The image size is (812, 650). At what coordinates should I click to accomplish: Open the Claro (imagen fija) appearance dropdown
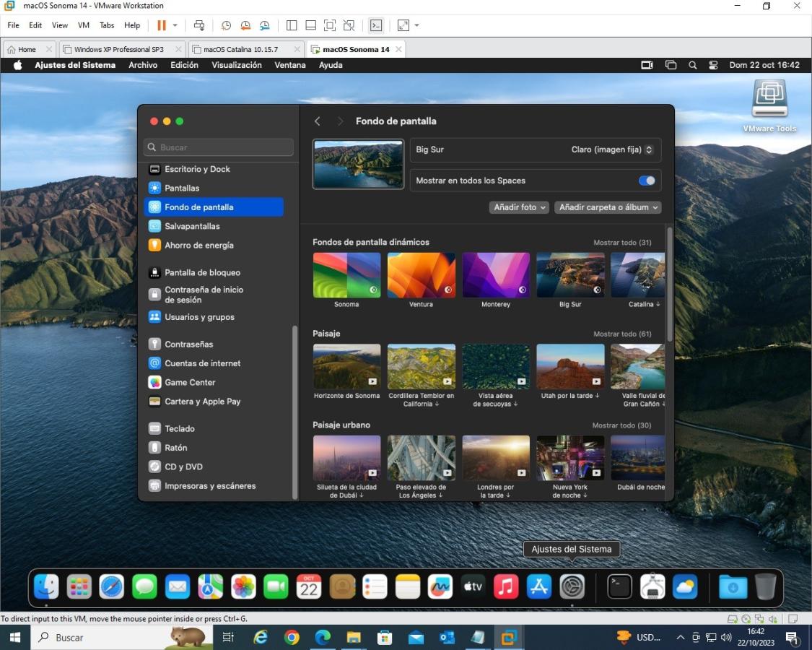tap(611, 149)
